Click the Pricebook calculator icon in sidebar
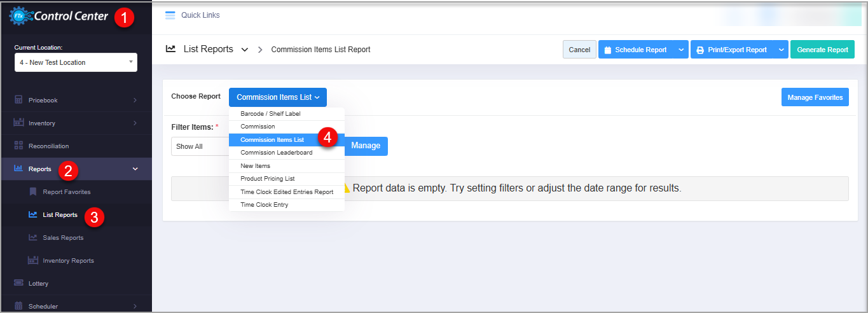The width and height of the screenshot is (868, 313). click(x=18, y=100)
